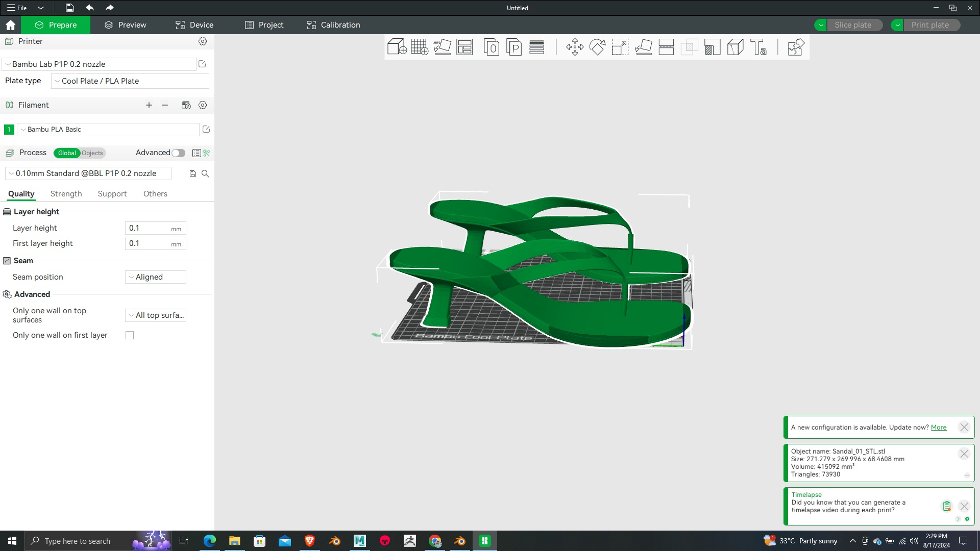The height and width of the screenshot is (551, 980).
Task: Switch to the Device tab
Action: point(194,25)
